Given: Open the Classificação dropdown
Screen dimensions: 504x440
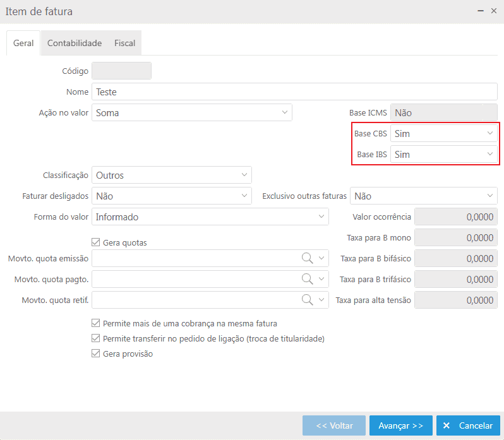Looking at the screenshot, I should point(244,175).
